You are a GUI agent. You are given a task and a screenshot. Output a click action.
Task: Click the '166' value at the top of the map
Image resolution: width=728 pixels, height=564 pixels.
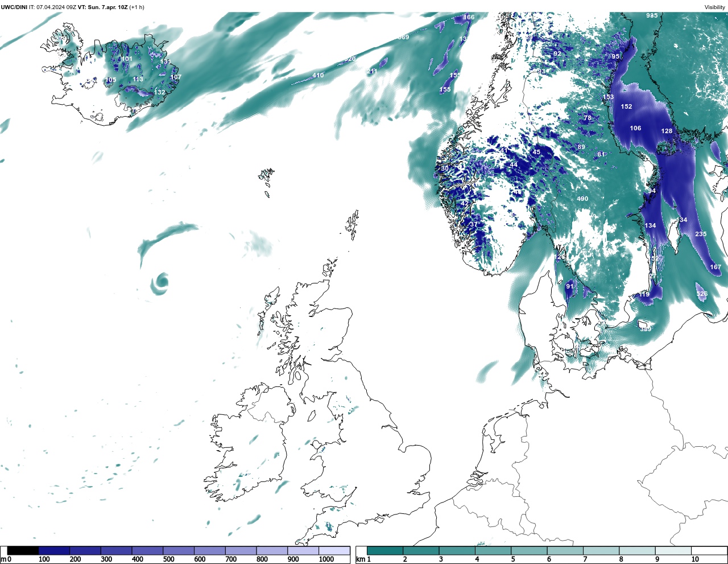pos(469,18)
